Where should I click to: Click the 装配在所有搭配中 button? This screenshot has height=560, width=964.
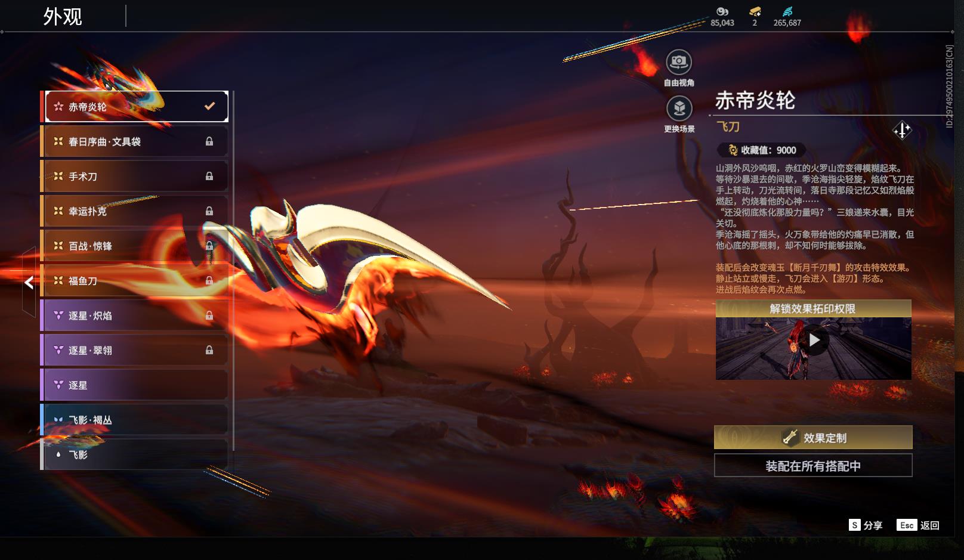[x=814, y=466]
